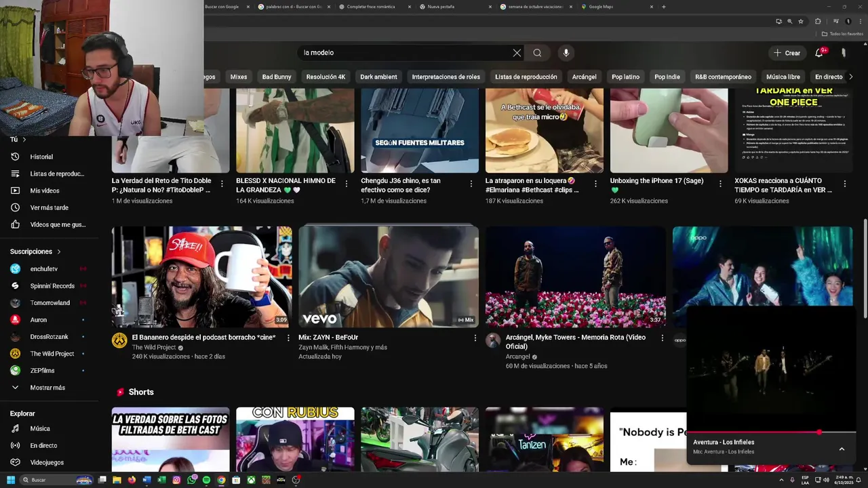868x488 pixels.
Task: Switch to the Google Maps browser tab
Action: click(x=617, y=7)
